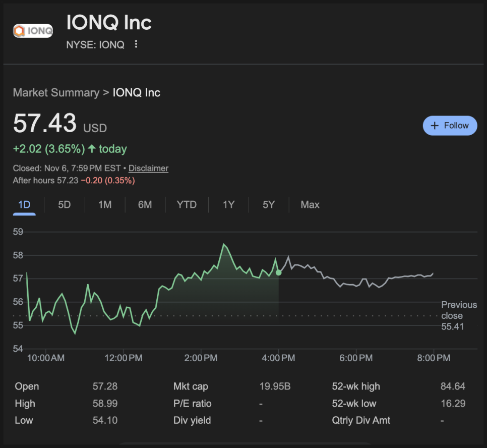This screenshot has height=448, width=487.
Task: Click the green closing marker dot at 4:00 PM
Action: (279, 272)
